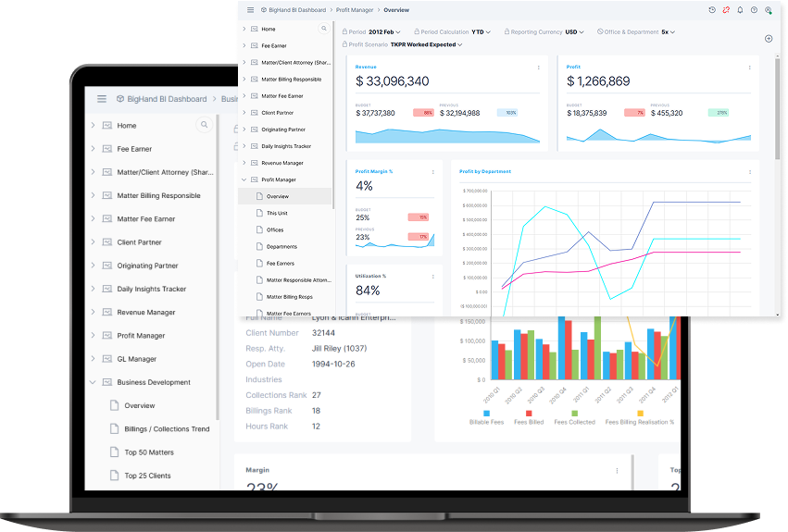Open the hamburger menu in Profit Manager window
Screen dimensions: 788x532
(250, 10)
